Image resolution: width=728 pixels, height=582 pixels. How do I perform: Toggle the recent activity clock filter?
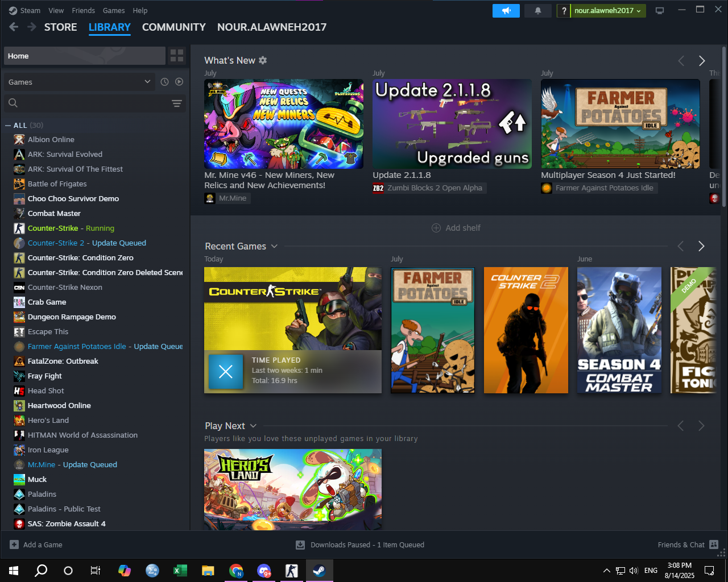click(x=164, y=82)
